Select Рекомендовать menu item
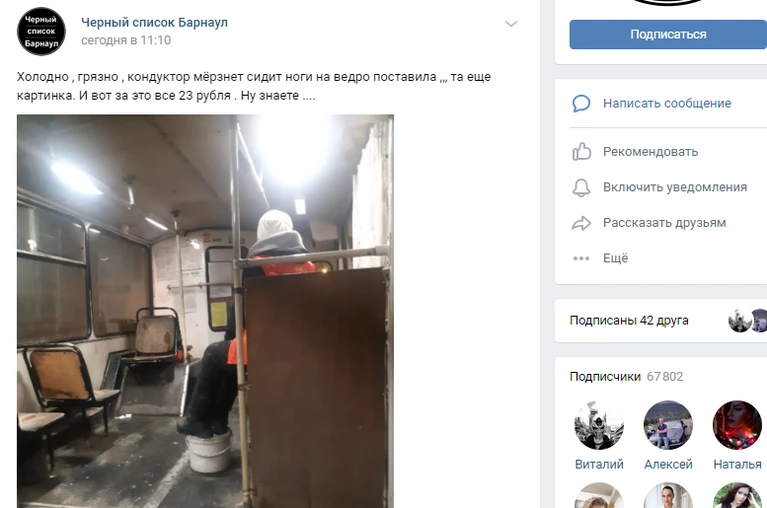Screen dimensions: 767x508 pos(650,152)
